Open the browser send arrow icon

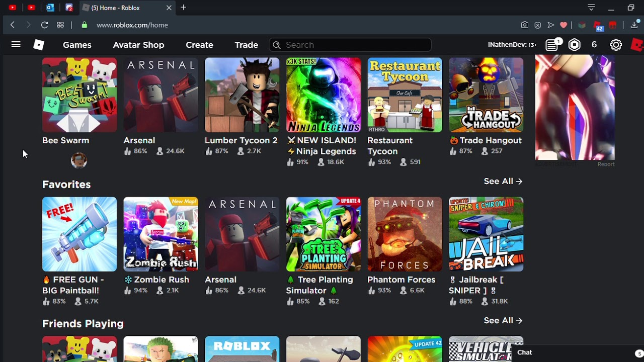click(x=551, y=25)
